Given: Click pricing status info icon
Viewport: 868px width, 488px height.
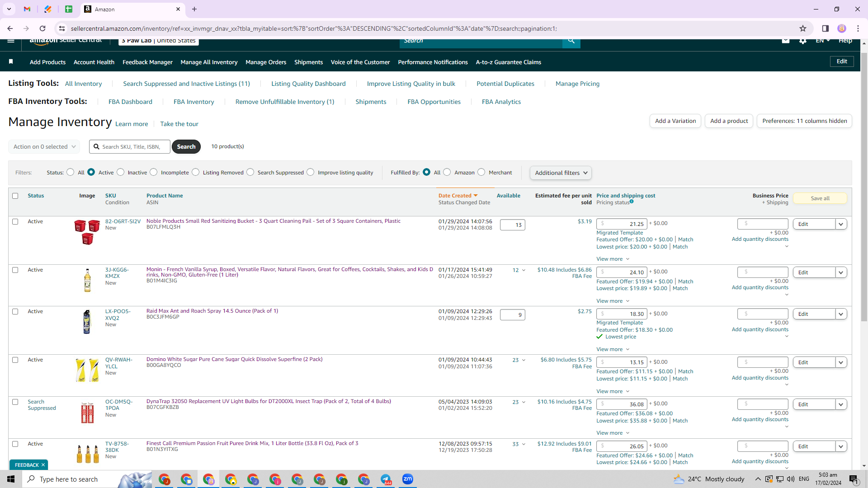Looking at the screenshot, I should [x=632, y=202].
